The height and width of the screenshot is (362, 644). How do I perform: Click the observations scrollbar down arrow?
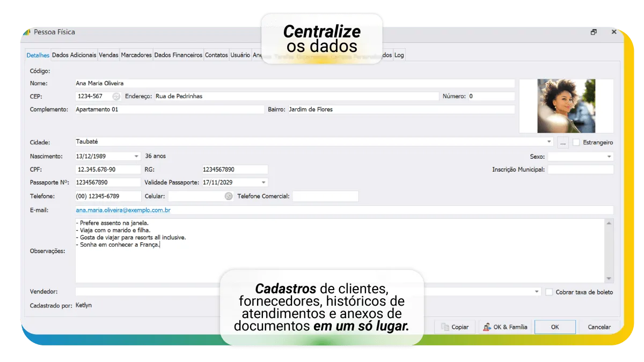click(x=609, y=278)
